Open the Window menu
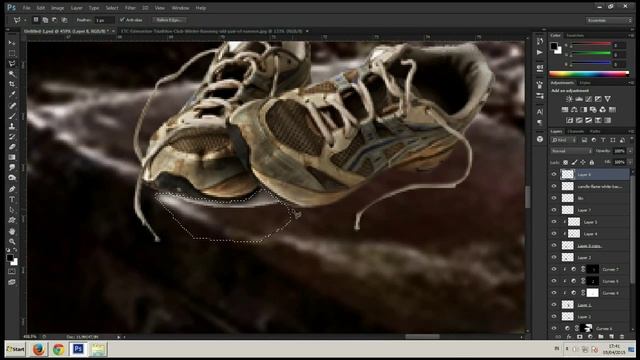Screen dimensions: 640x360 coord(180,8)
